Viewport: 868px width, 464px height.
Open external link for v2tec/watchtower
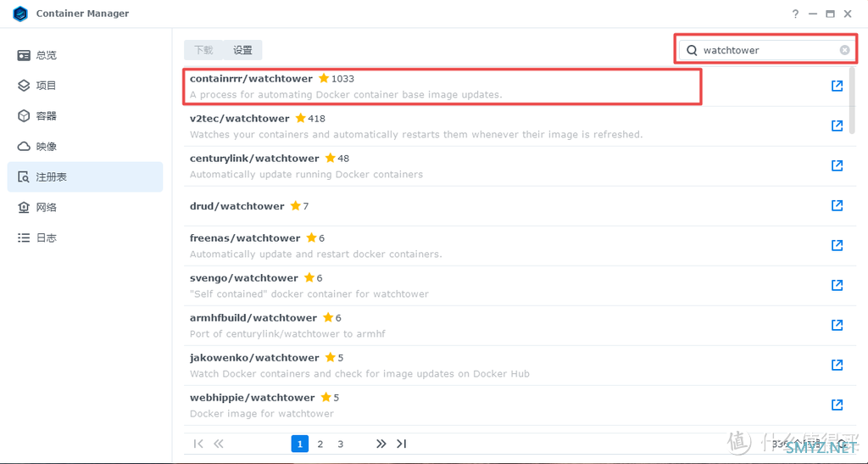[837, 126]
